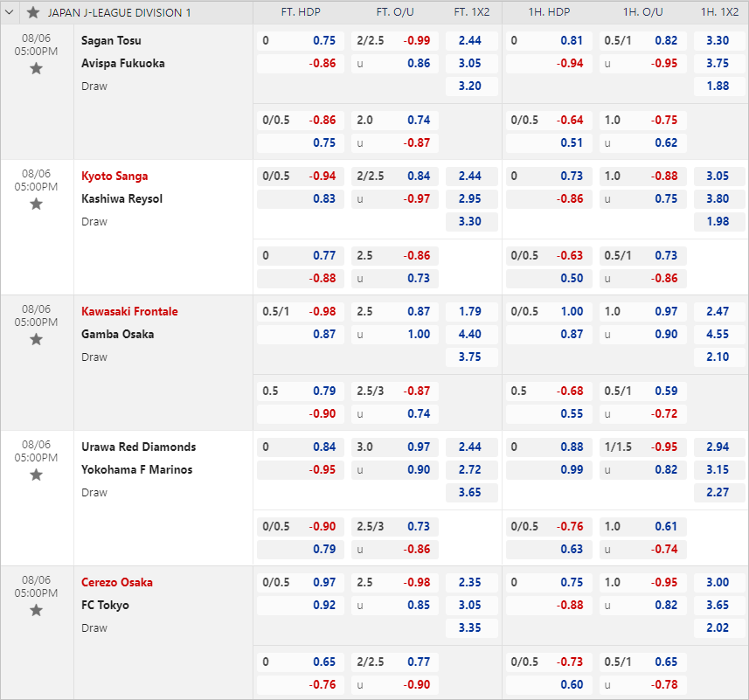Select Urawa match FT draw odds 3.65
The height and width of the screenshot is (700, 749).
471,492
